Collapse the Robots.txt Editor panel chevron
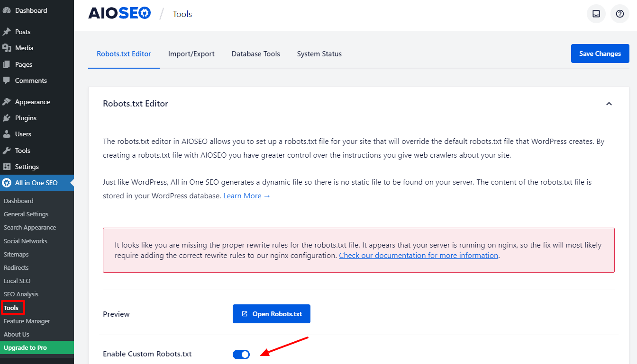The width and height of the screenshot is (637, 364). (609, 104)
